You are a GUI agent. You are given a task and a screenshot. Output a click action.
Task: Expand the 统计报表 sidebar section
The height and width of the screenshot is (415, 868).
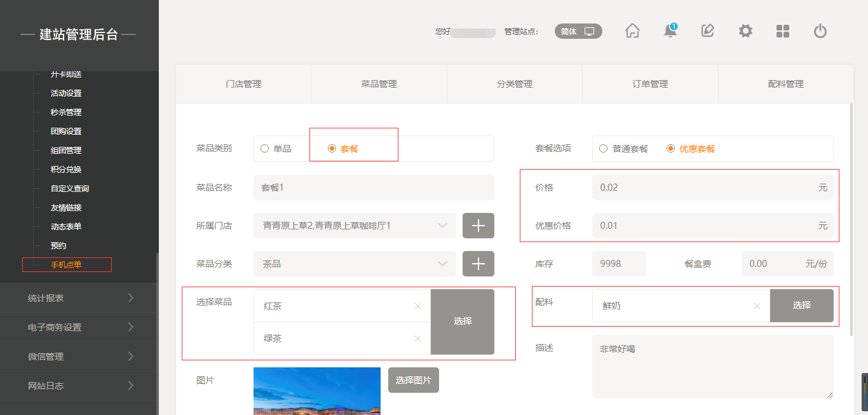pyautogui.click(x=79, y=298)
